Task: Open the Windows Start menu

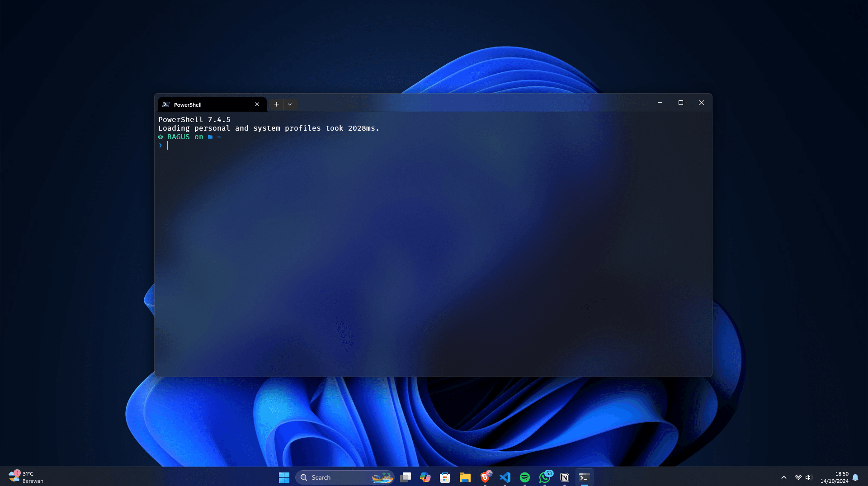Action: (284, 477)
